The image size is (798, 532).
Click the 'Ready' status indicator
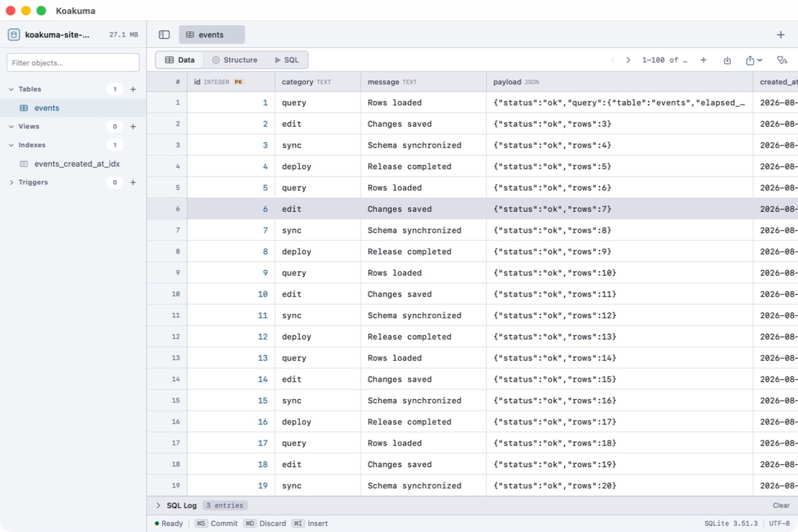[x=169, y=524]
